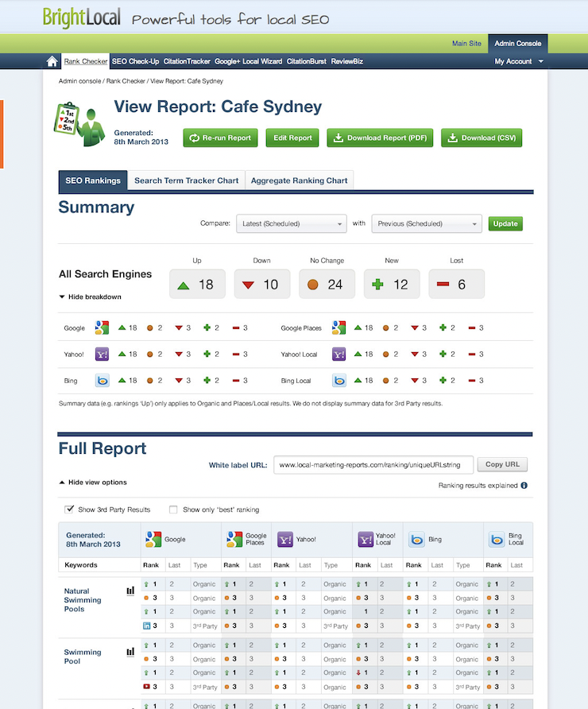This screenshot has width=588, height=709.
Task: Switch to Main Site
Action: click(466, 44)
